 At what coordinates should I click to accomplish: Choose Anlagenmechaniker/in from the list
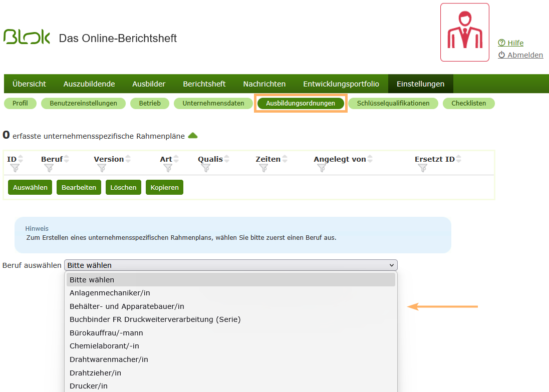pyautogui.click(x=231, y=293)
